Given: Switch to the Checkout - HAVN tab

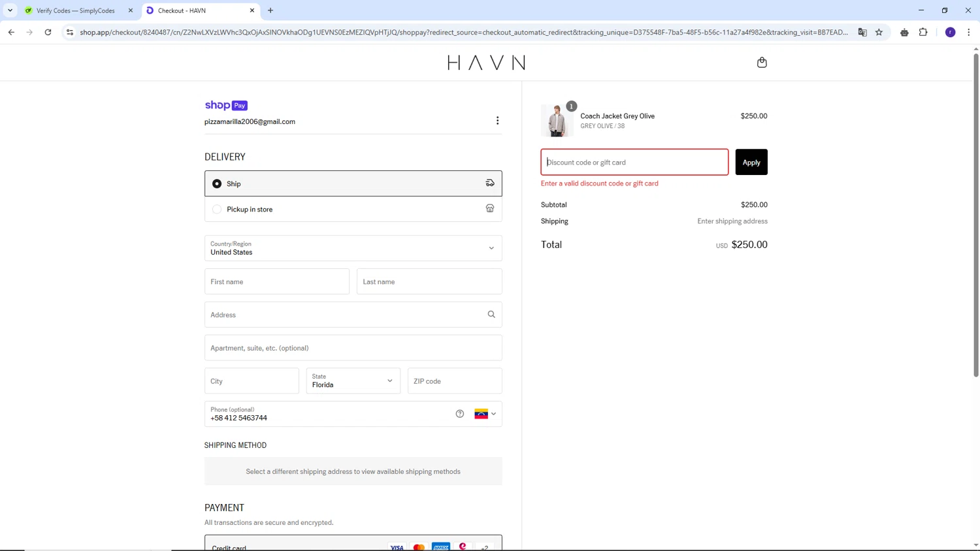Looking at the screenshot, I should point(200,10).
